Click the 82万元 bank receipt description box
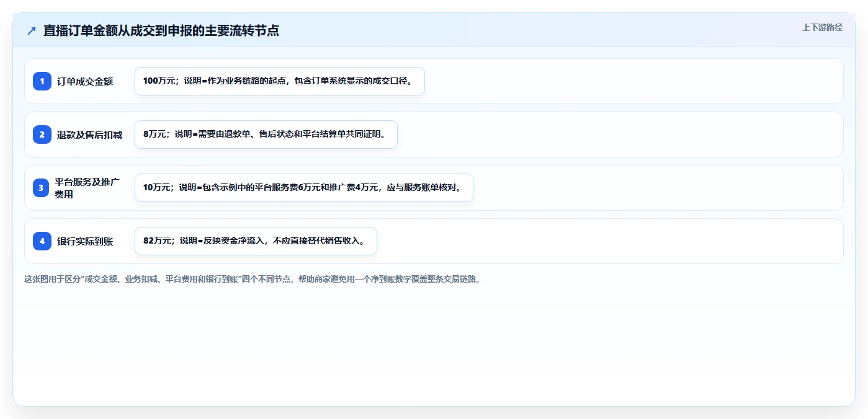 [x=256, y=241]
